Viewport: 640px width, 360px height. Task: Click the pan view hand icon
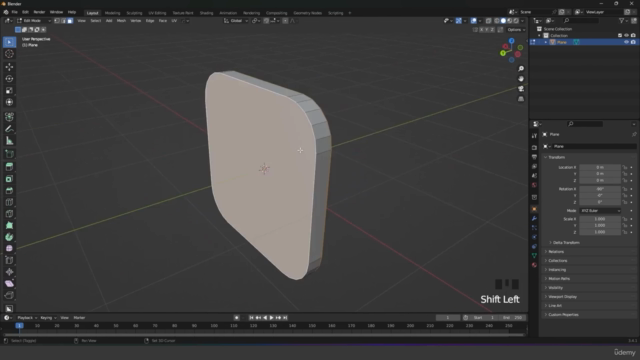click(x=521, y=79)
